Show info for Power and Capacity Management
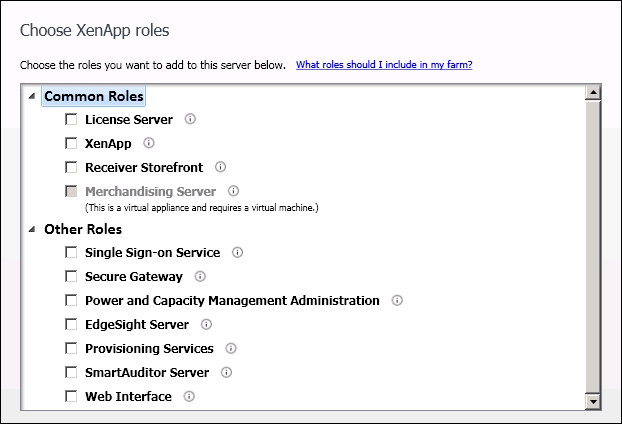 397,300
